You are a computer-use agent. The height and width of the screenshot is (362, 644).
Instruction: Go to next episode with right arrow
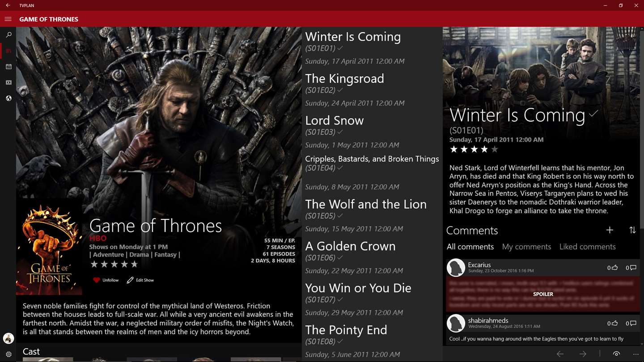click(x=583, y=354)
